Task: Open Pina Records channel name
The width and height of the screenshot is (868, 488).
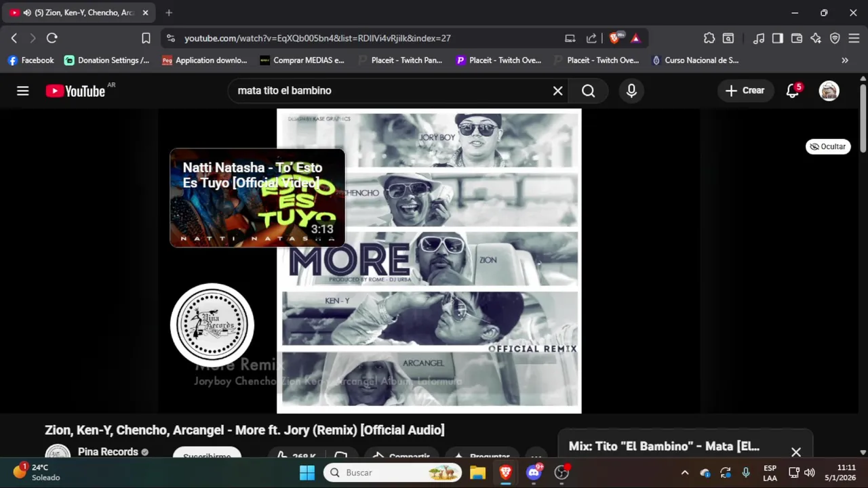Action: pyautogui.click(x=108, y=452)
